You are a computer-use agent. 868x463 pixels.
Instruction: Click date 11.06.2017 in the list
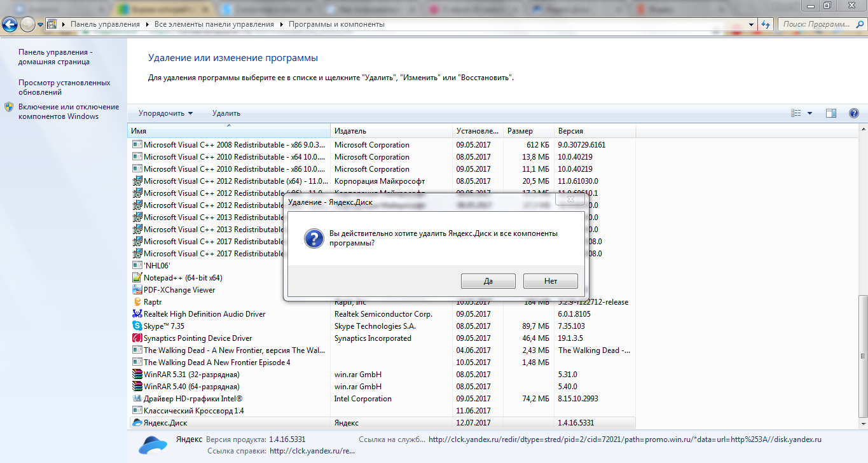[473, 411]
